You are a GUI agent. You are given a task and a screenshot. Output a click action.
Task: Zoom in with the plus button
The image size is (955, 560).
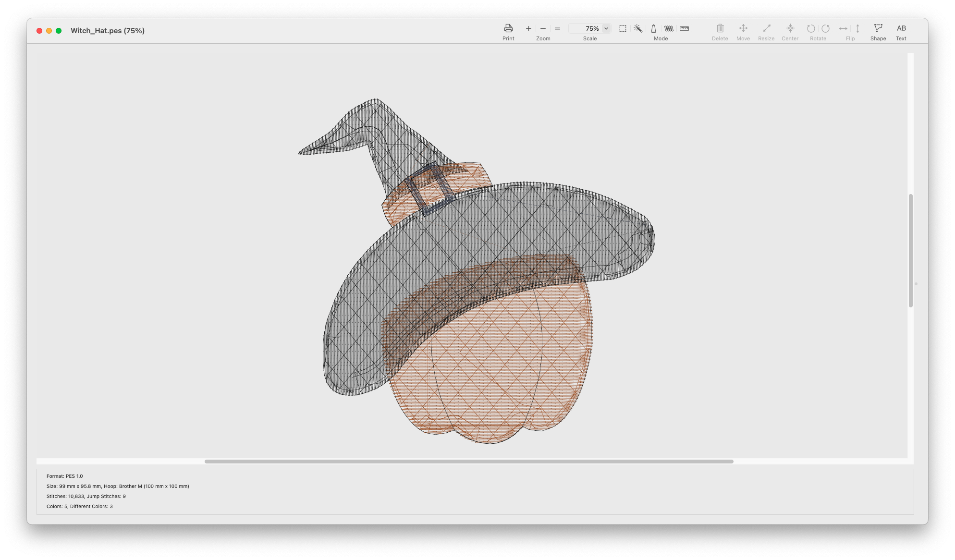tap(528, 29)
